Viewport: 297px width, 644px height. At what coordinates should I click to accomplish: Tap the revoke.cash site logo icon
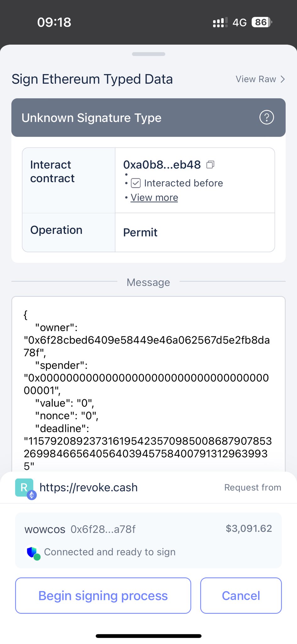pos(24,488)
